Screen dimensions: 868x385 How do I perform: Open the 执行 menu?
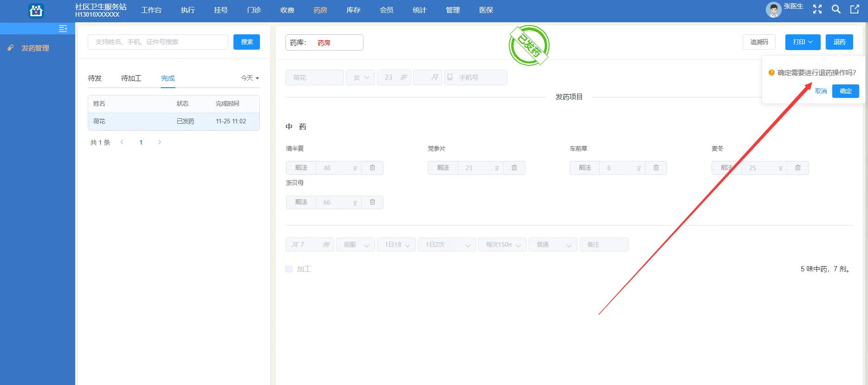coord(188,10)
